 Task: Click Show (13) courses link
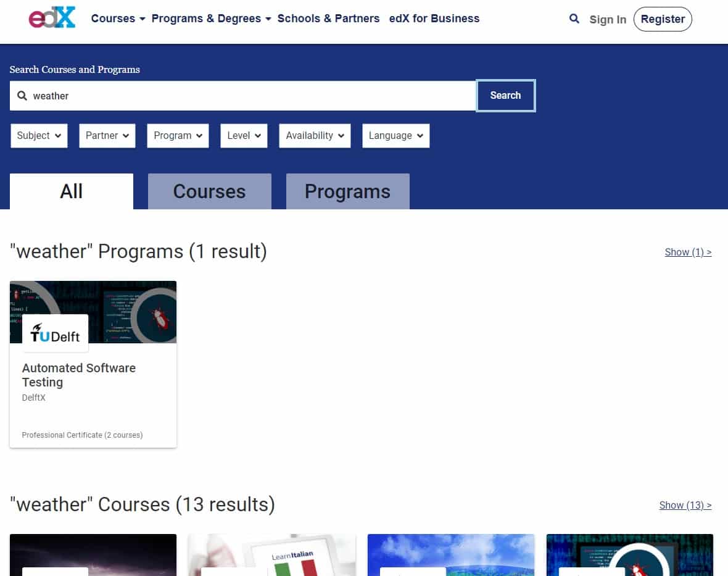pos(685,506)
